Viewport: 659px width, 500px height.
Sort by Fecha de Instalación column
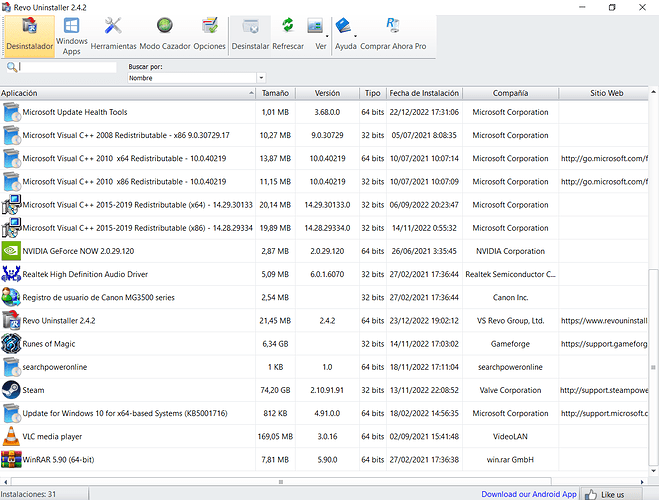(424, 93)
